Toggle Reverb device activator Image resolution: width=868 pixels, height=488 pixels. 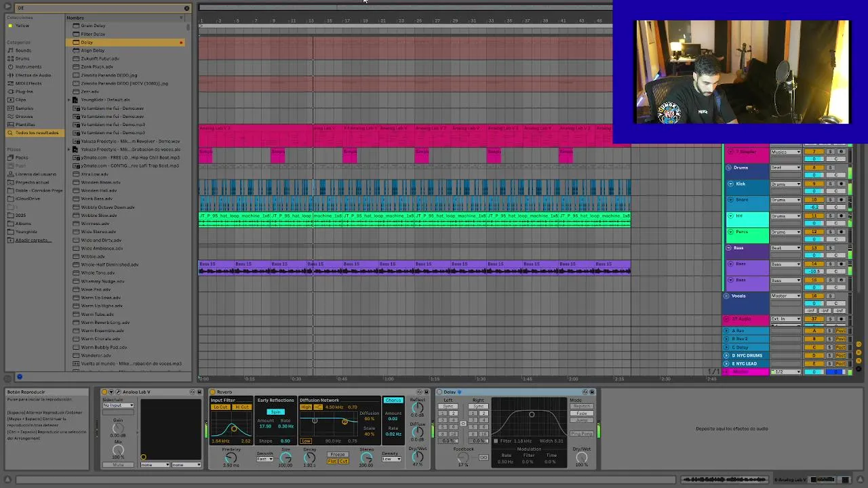click(212, 392)
